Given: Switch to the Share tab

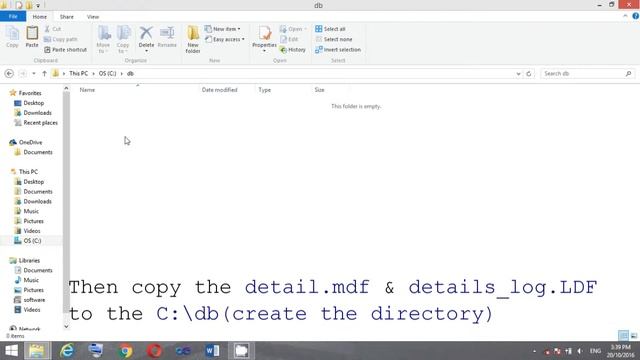Looking at the screenshot, I should pos(67,17).
